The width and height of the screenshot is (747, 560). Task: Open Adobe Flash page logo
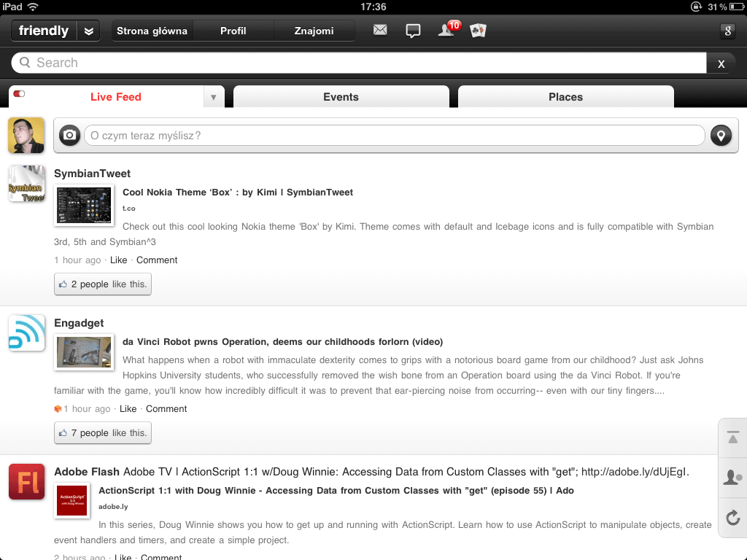point(27,481)
